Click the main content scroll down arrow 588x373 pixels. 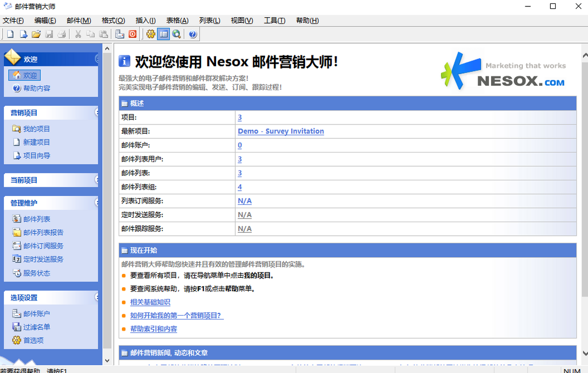[x=585, y=353]
